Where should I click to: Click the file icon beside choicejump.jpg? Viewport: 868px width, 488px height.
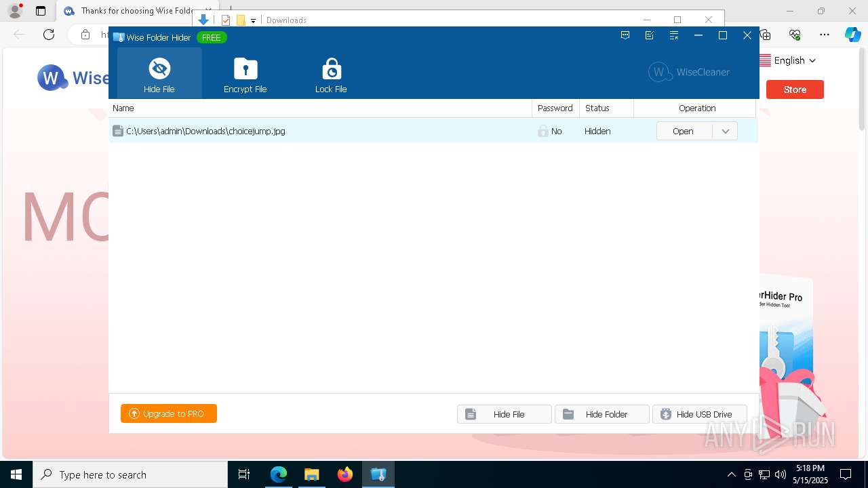[118, 131]
